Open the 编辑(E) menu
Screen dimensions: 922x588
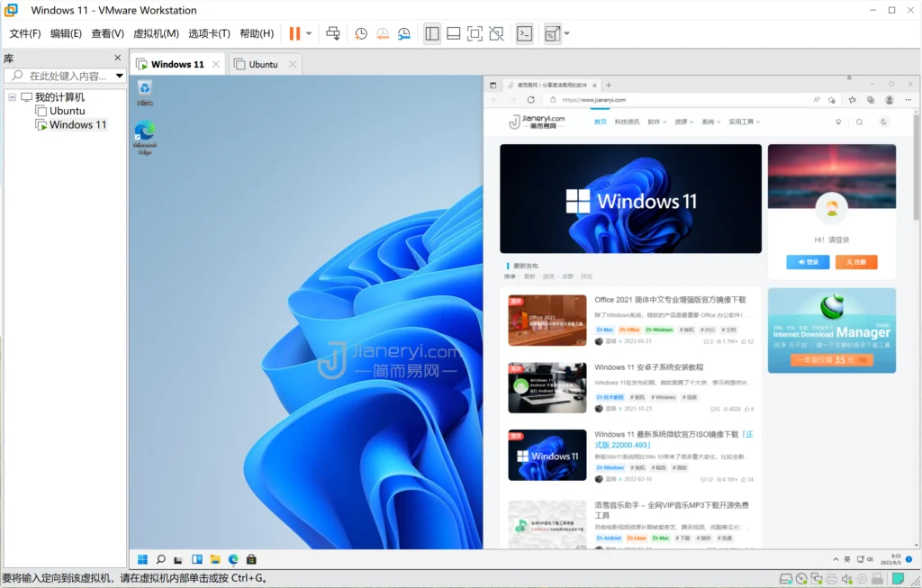pos(66,33)
